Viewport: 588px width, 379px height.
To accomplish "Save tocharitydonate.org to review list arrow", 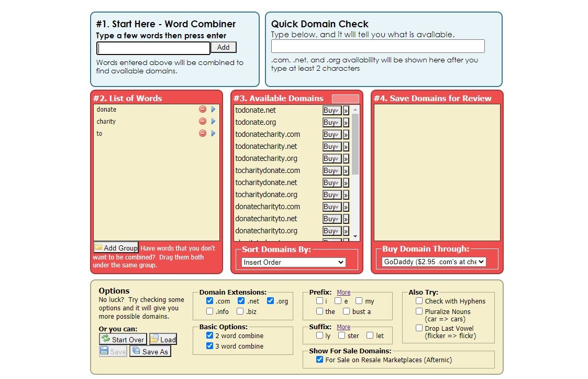I will [346, 194].
